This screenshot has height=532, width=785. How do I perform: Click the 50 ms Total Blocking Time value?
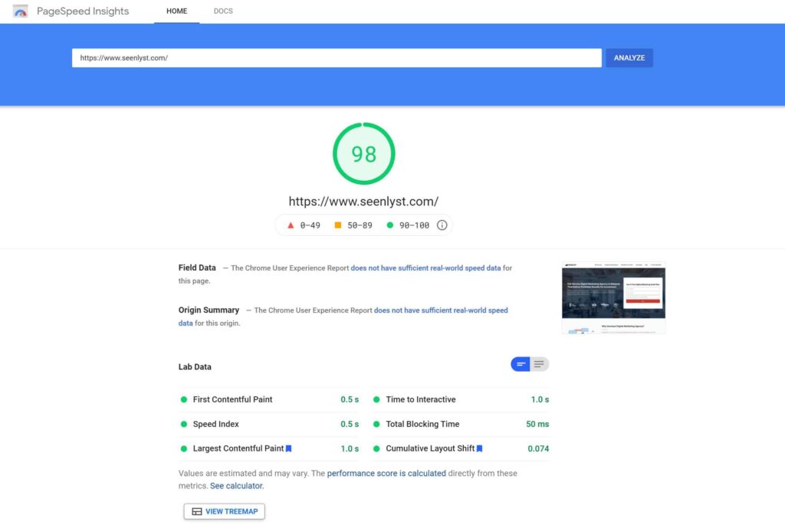tap(537, 424)
